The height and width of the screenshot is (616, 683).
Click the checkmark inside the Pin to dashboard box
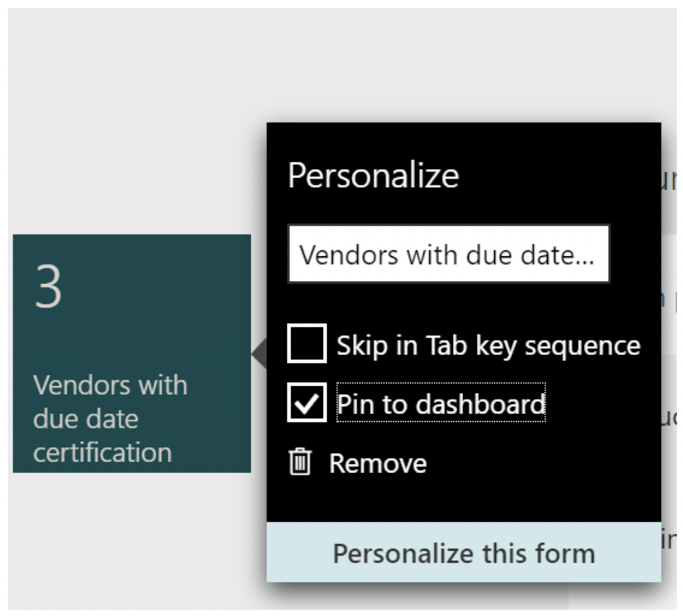[307, 403]
